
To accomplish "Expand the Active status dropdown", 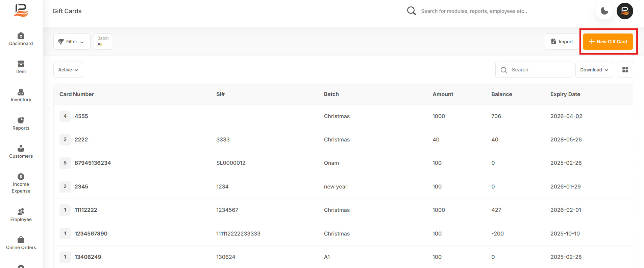I will click(x=68, y=70).
